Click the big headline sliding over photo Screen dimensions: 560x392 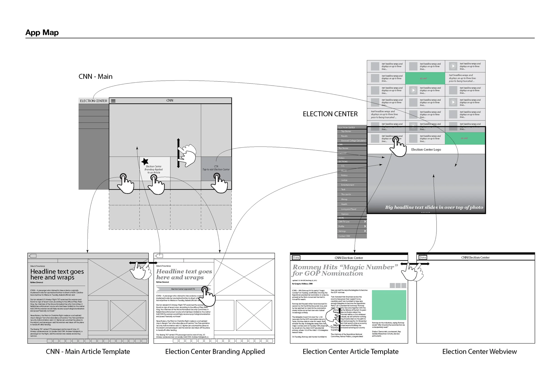[x=434, y=207]
